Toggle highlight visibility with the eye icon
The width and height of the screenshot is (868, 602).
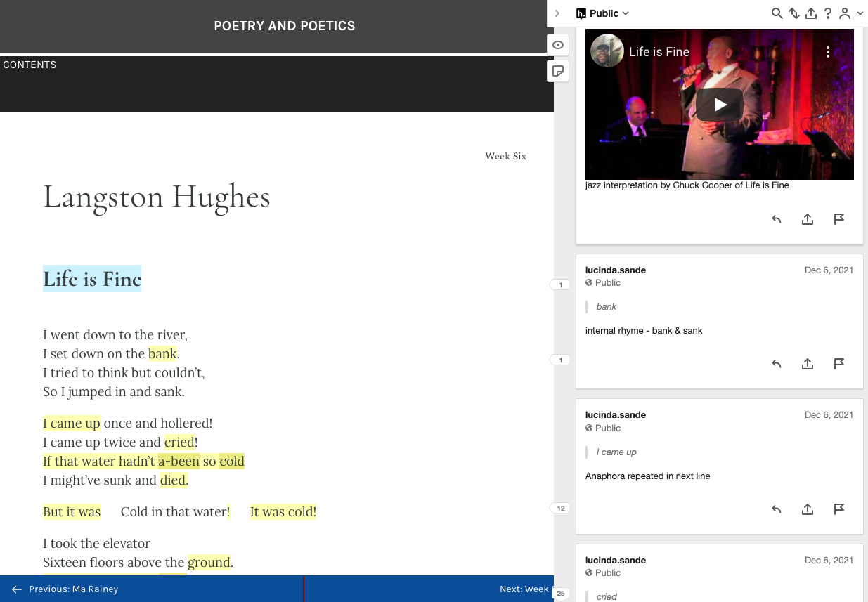point(558,45)
